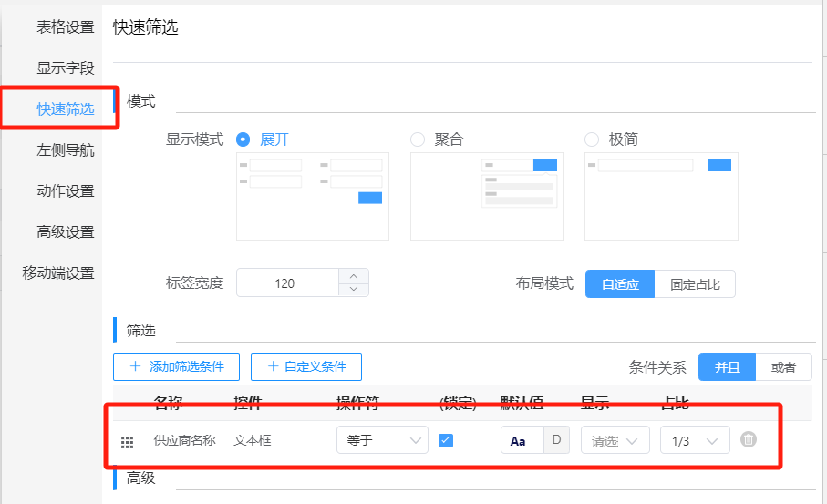827x504 pixels.
Task: Click the D button beside default value
Action: 556,440
